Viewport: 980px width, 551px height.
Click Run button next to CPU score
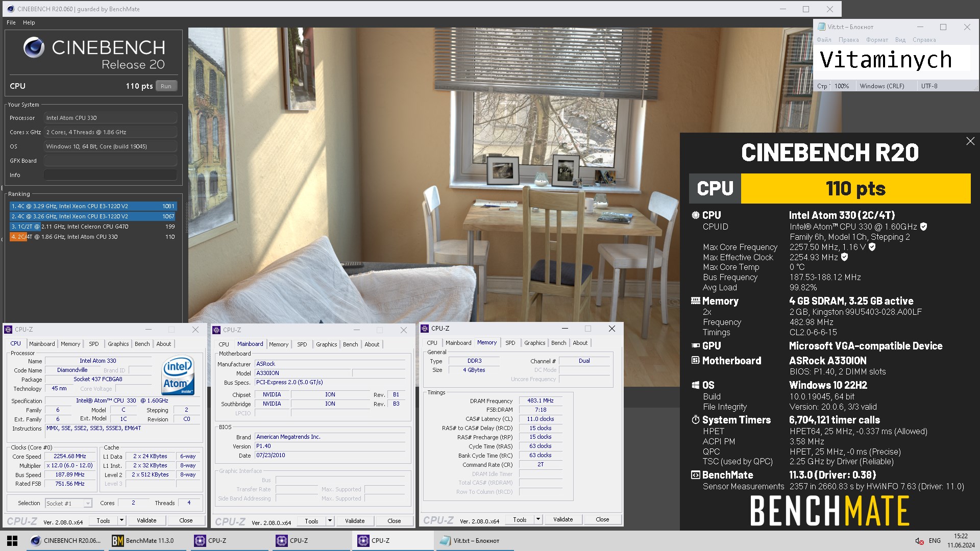[x=166, y=86]
